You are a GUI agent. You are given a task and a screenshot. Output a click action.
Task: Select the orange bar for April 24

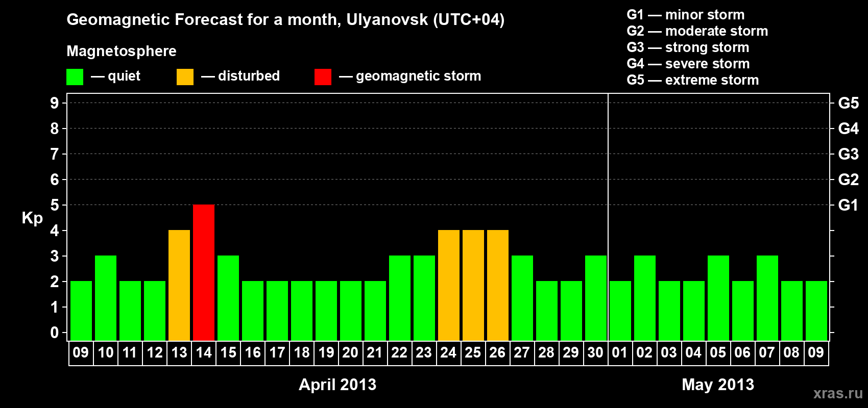pyautogui.click(x=449, y=285)
